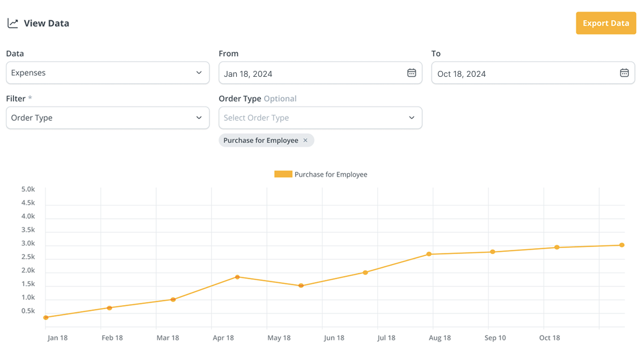Viewport: 644px width, 355px height.
Task: Toggle the Purchase for Employee legend swatch
Action: [283, 174]
